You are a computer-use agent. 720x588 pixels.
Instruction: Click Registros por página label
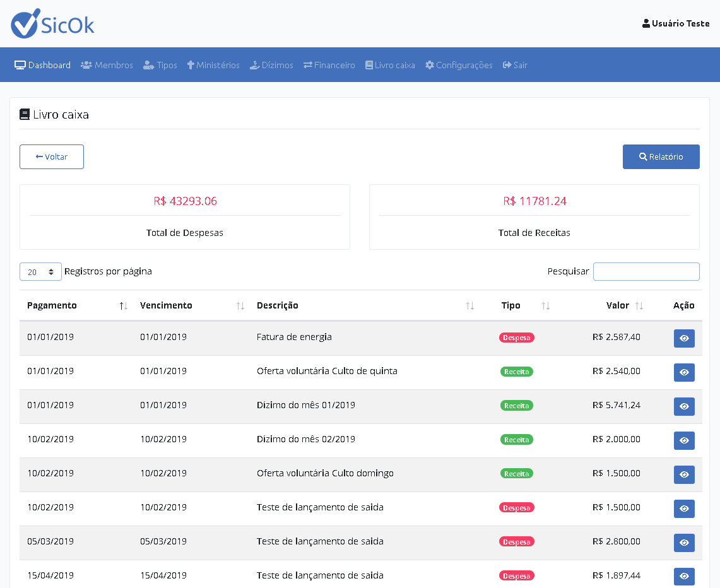(108, 271)
